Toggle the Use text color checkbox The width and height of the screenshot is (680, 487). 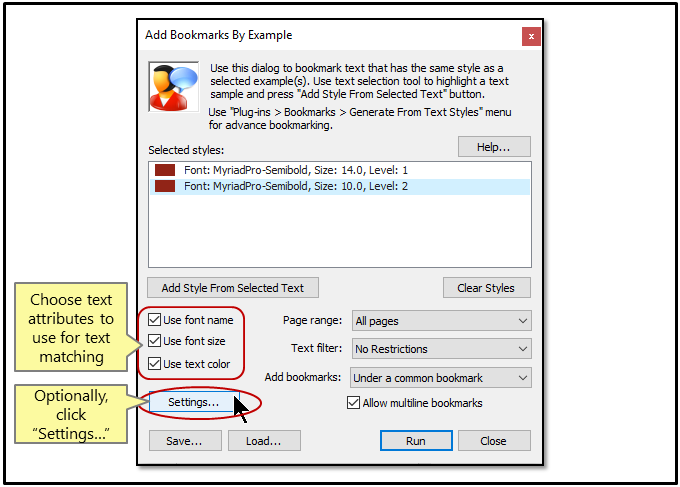154,363
